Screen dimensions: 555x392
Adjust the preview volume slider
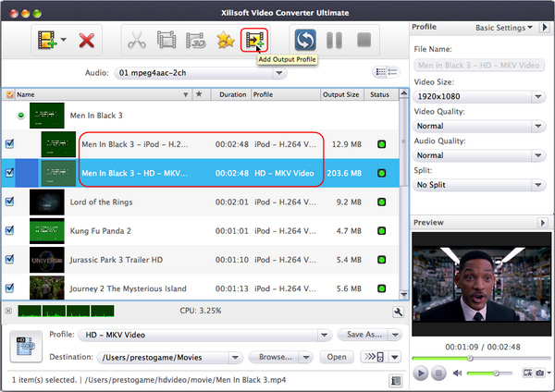tap(489, 373)
